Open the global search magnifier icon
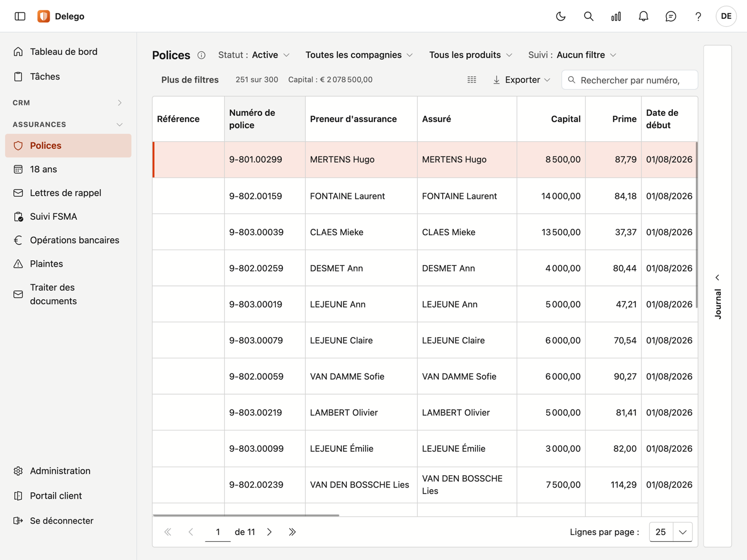This screenshot has width=747, height=560. (589, 17)
